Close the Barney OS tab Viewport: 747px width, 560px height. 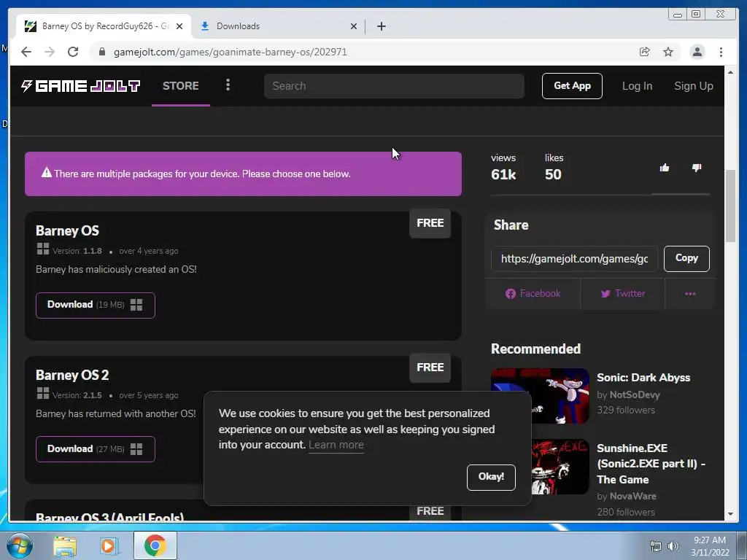(x=179, y=26)
